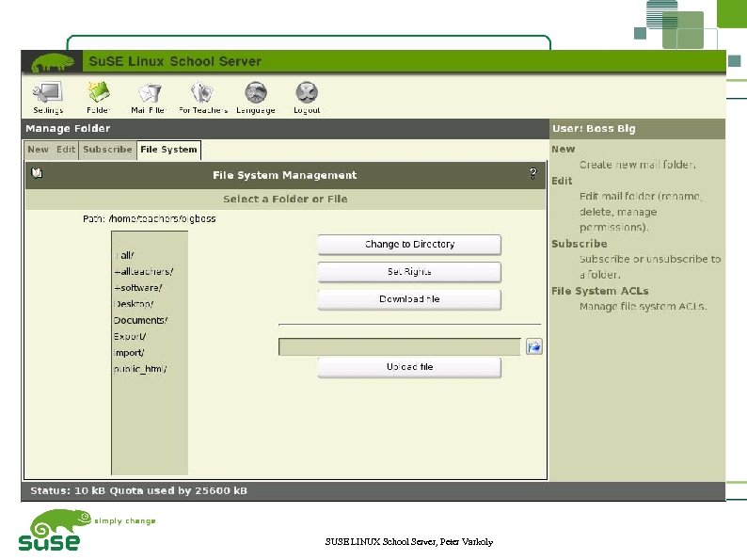Select the File System tab

point(168,150)
